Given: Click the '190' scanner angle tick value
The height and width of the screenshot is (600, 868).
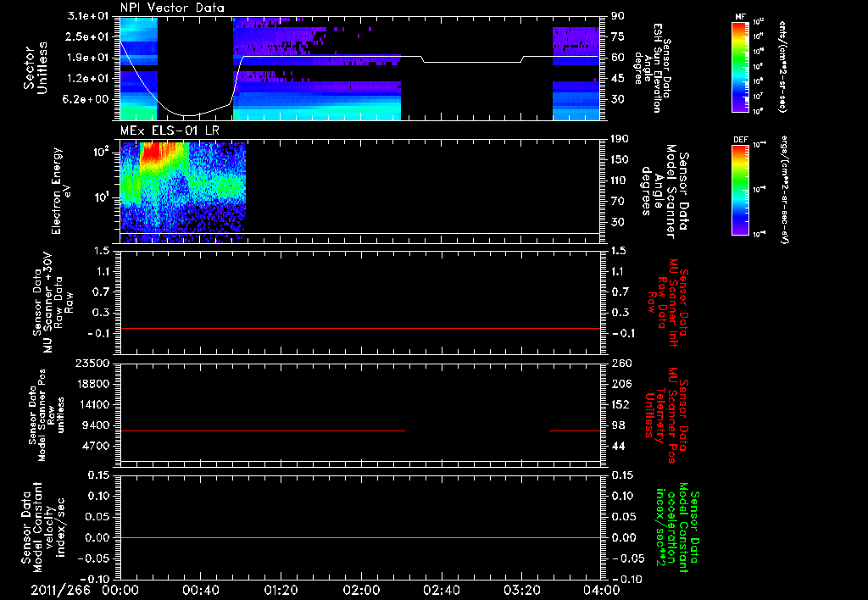Looking at the screenshot, I should (620, 138).
